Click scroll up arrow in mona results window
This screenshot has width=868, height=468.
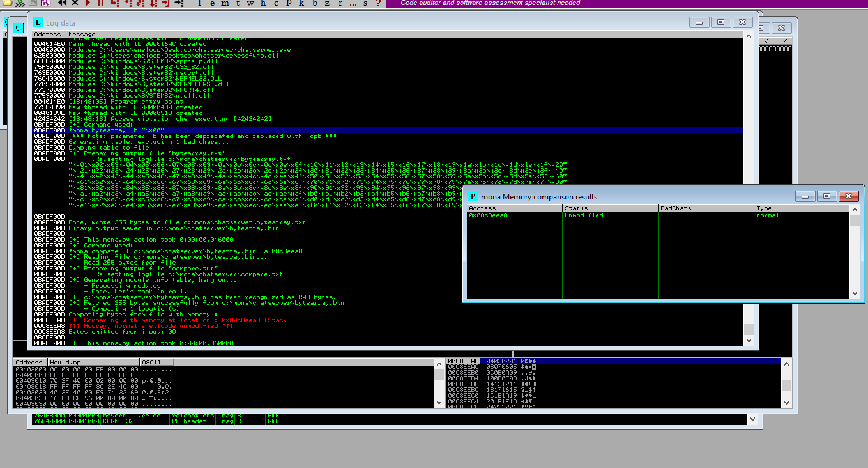[x=855, y=208]
